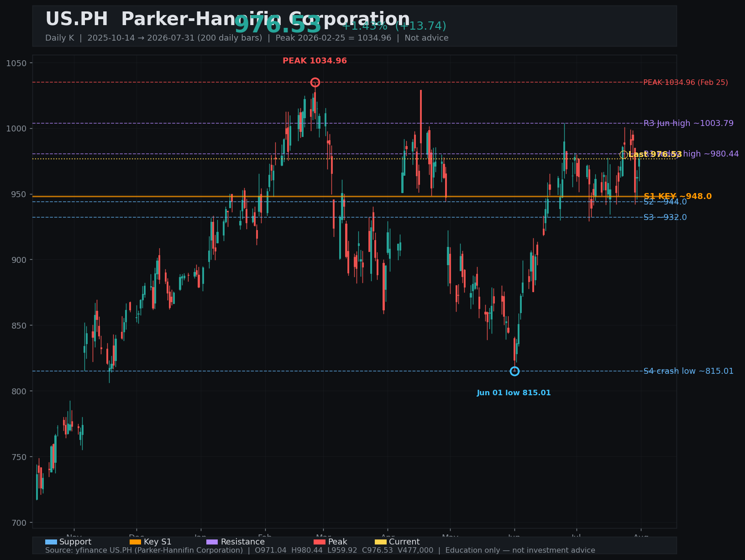This screenshot has width=745, height=560.
Task: Click the 'high ~980.44' resistance label
Action: tap(711, 154)
